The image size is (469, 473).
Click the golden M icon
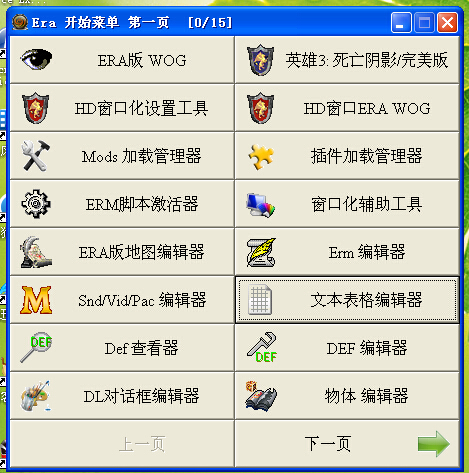36,300
